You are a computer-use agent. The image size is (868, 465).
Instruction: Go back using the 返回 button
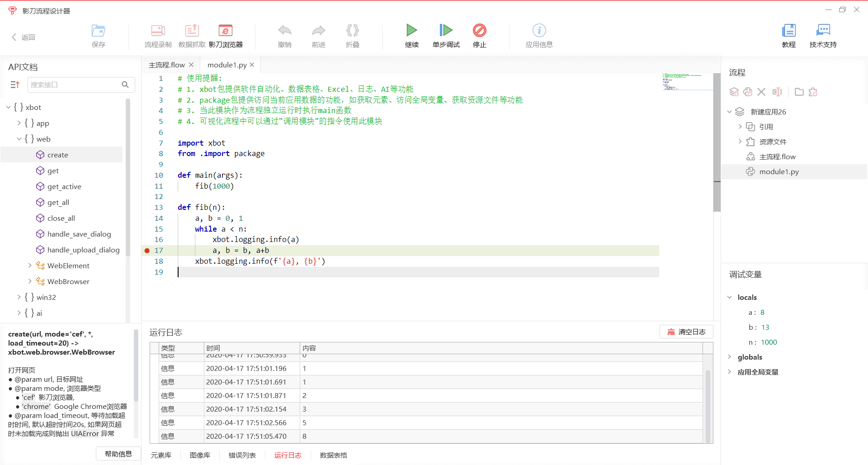pos(24,37)
